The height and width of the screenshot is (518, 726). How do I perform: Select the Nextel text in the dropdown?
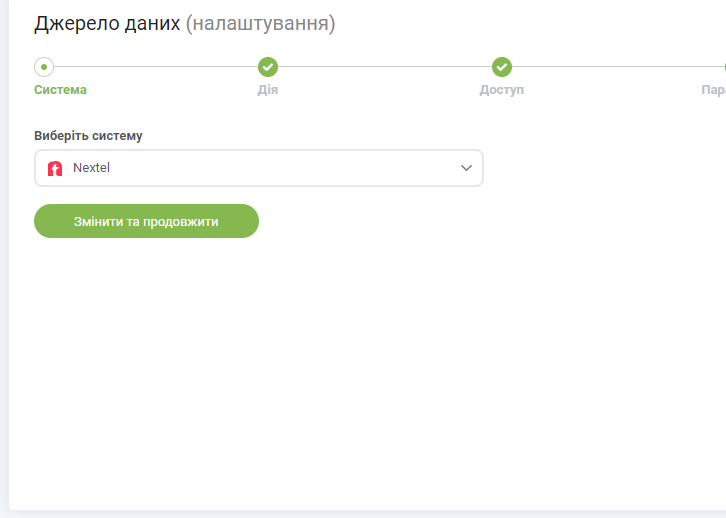click(x=91, y=168)
